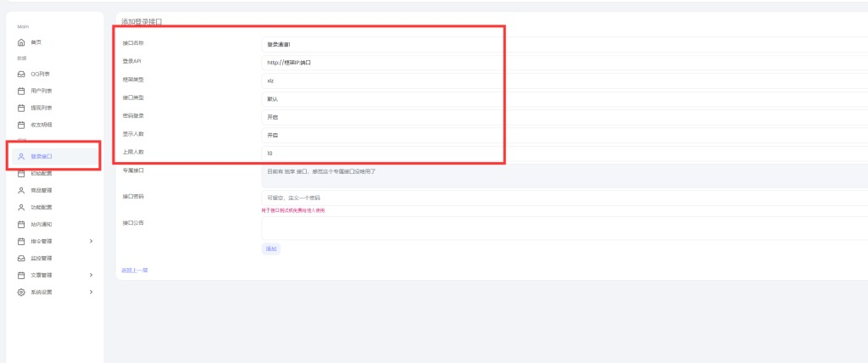Click the calendar icon beside 用户列表
The image size is (868, 363).
point(21,91)
